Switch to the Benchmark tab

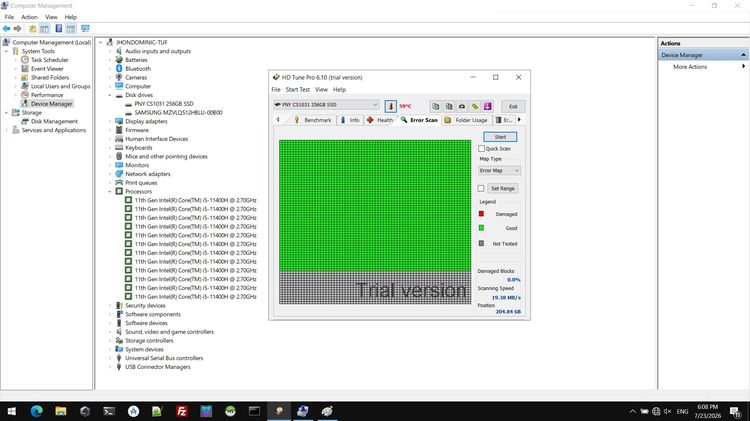point(313,120)
